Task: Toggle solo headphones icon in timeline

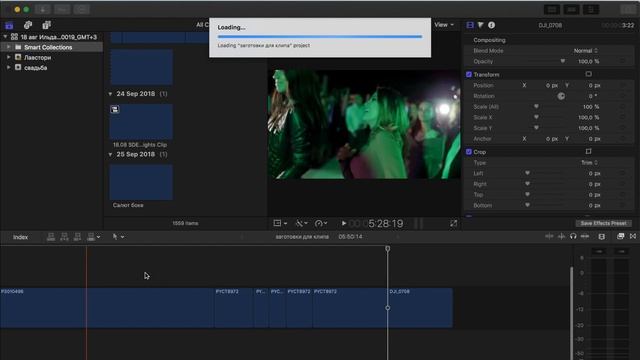Action: point(573,236)
